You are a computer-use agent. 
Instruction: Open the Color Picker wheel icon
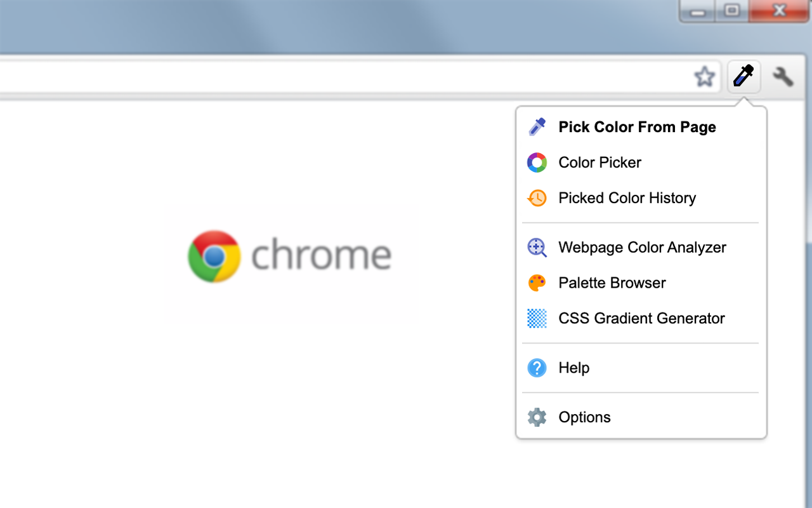pyautogui.click(x=537, y=163)
